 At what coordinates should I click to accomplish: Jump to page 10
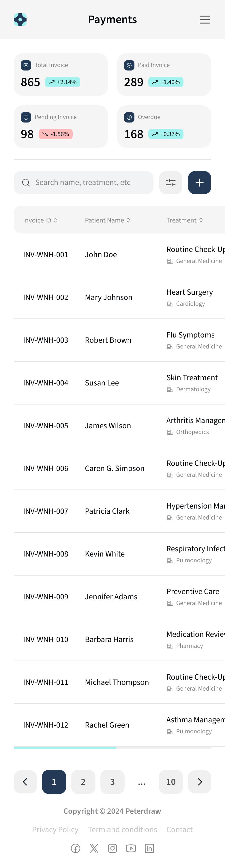tap(171, 782)
